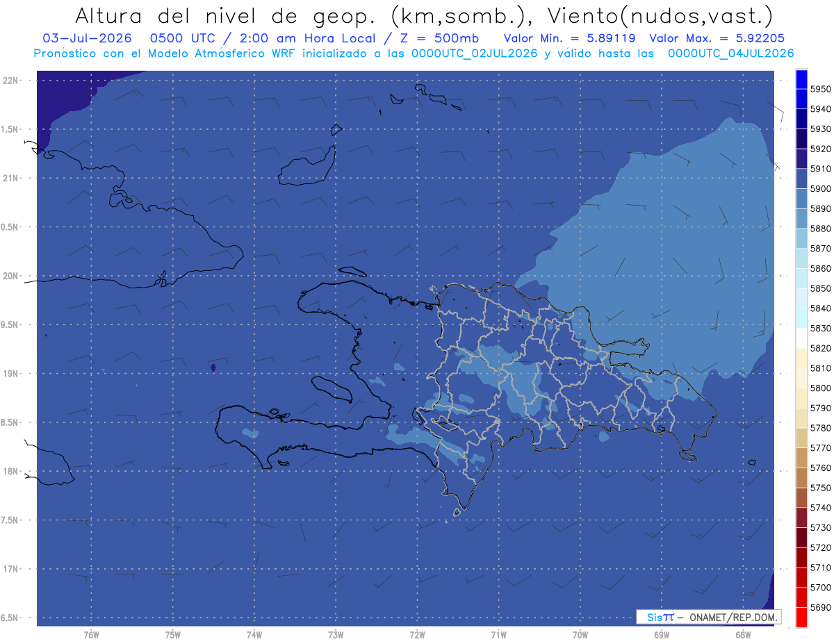Click the longitude label '68W'
This screenshot has height=644, width=834.
click(x=743, y=634)
